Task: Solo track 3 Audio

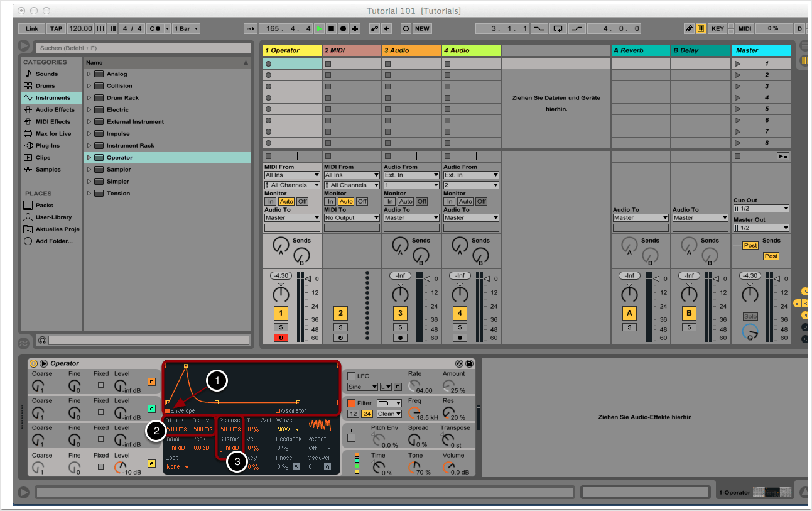Action: coord(400,327)
